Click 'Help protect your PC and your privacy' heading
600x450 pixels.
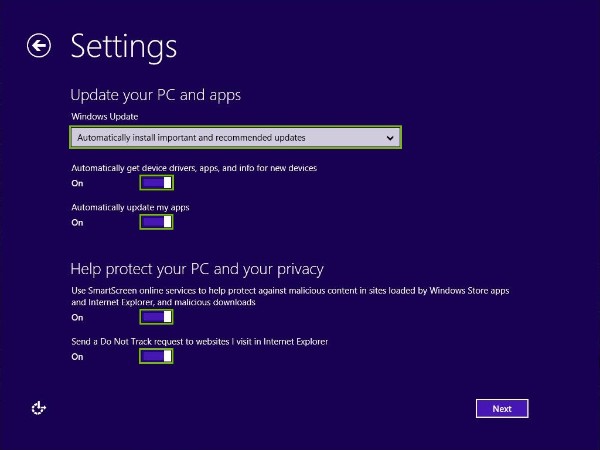(x=197, y=269)
